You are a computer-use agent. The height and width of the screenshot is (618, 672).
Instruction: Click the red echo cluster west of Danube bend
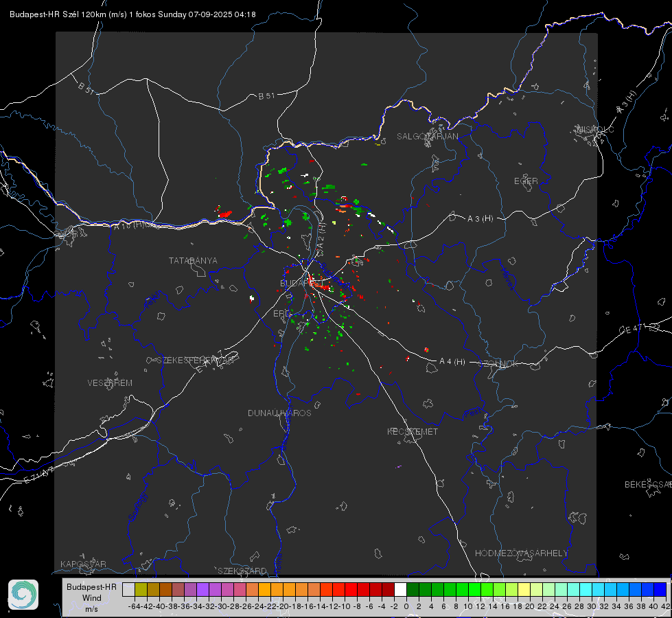pyautogui.click(x=223, y=212)
